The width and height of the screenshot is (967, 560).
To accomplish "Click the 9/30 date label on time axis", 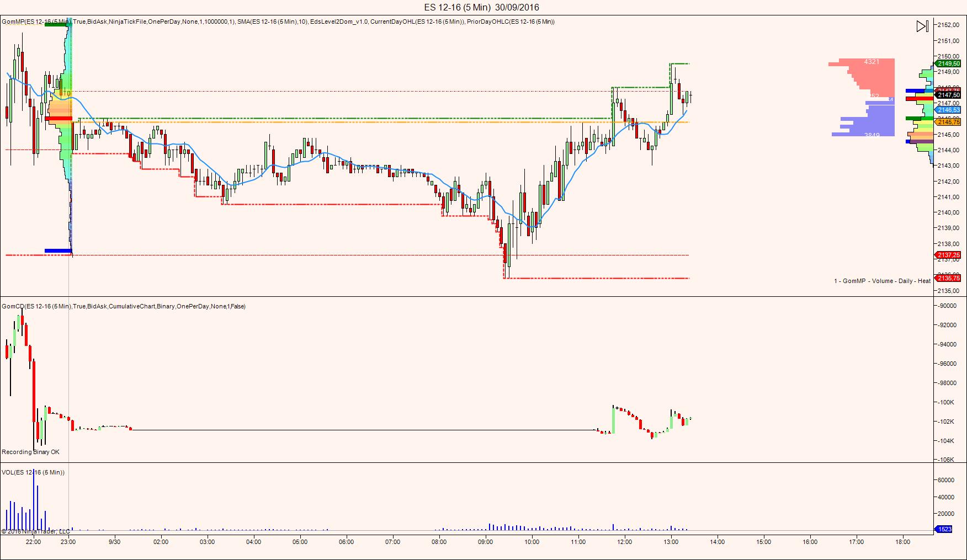I will point(115,542).
